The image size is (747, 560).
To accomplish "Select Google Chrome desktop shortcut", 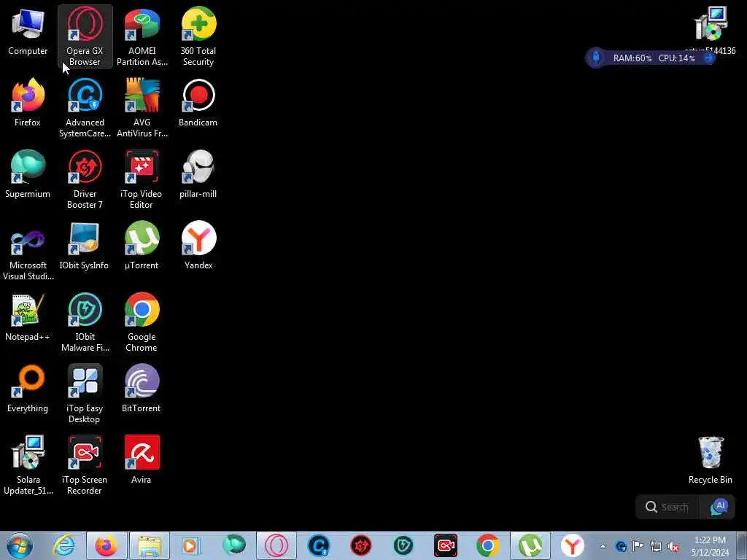I will (x=142, y=322).
